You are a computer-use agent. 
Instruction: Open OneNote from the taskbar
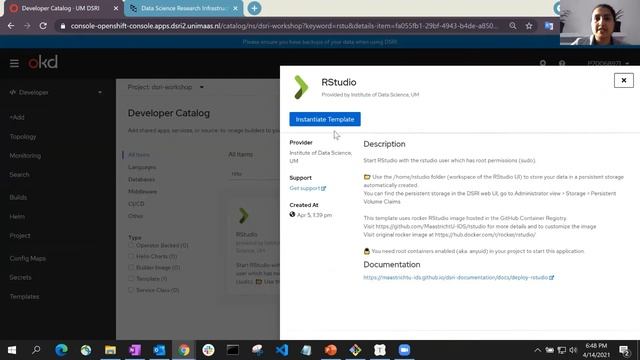[135, 350]
